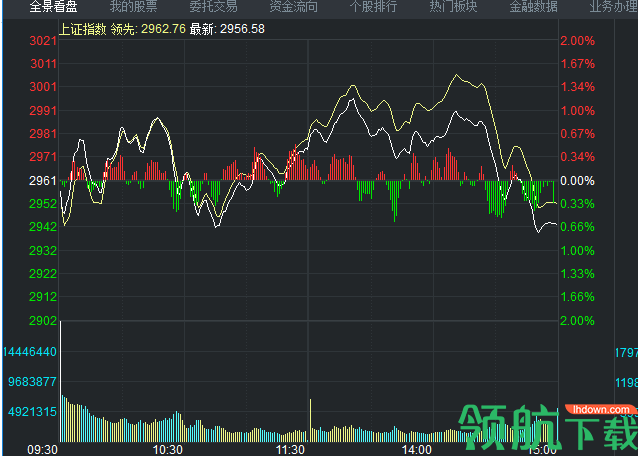Click the tall yellow volume spike near 11:30
The height and width of the screenshot is (457, 638).
[x=310, y=420]
